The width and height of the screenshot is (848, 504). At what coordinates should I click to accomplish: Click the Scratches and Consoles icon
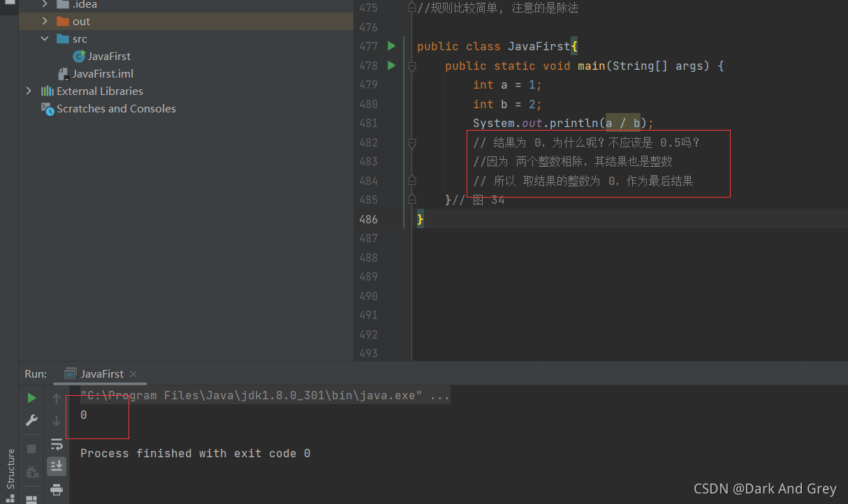[47, 109]
